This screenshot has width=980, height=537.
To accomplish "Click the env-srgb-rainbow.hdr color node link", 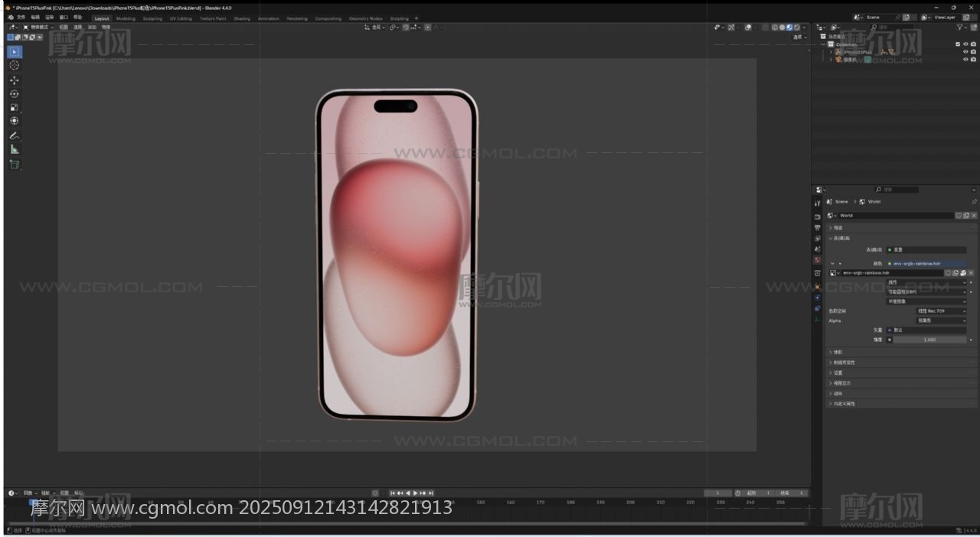I will point(926,263).
